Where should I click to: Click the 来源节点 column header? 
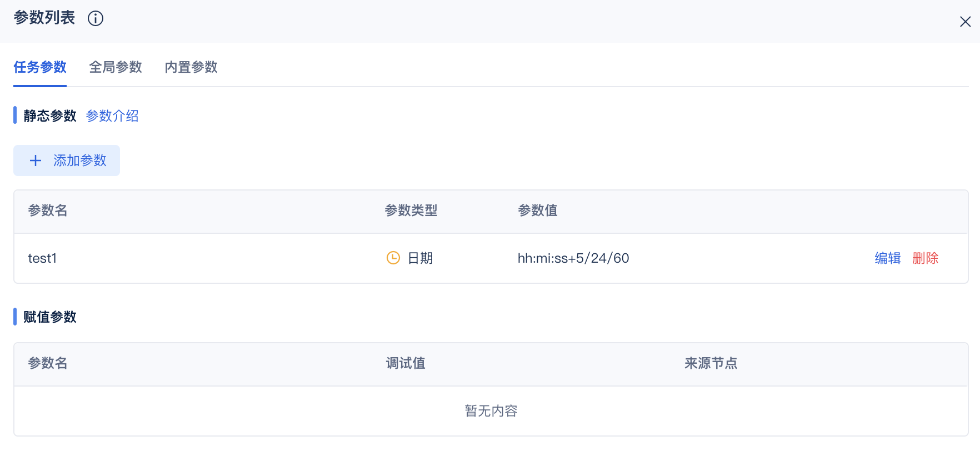tap(711, 363)
